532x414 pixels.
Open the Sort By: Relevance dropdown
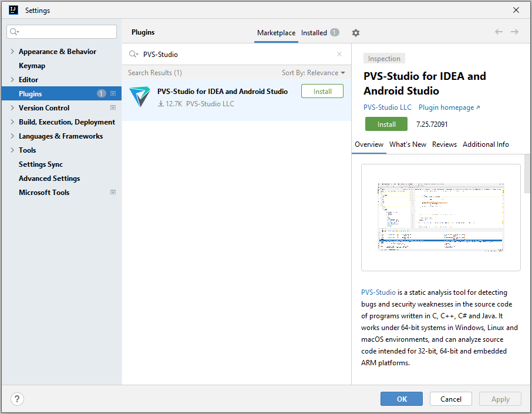313,73
